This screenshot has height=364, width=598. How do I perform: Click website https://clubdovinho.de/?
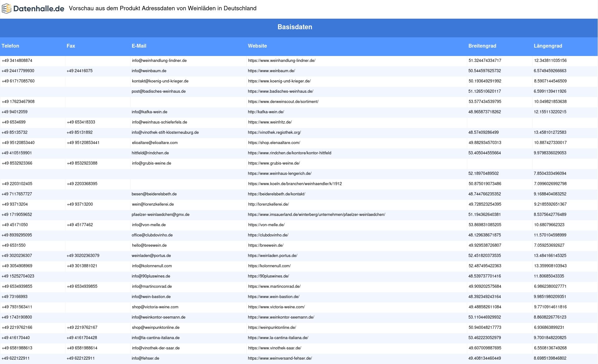pos(268,235)
